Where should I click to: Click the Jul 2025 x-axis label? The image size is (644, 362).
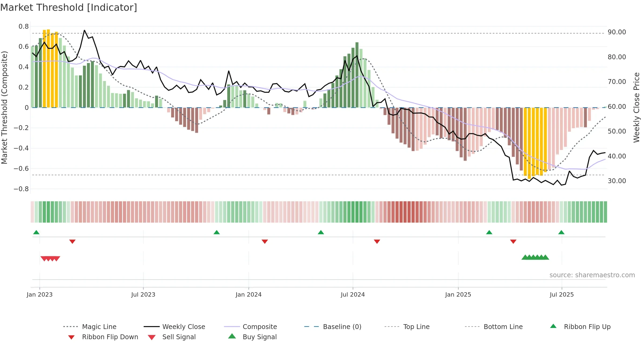coord(562,294)
